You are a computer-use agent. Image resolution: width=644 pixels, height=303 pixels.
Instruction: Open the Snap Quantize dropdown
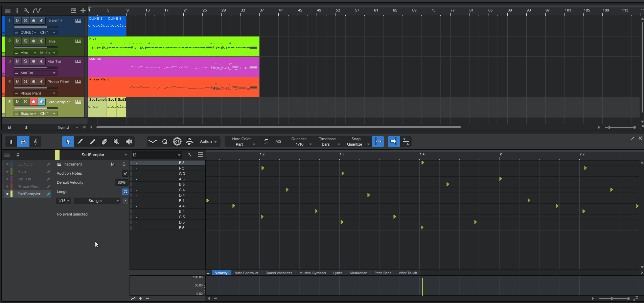357,142
